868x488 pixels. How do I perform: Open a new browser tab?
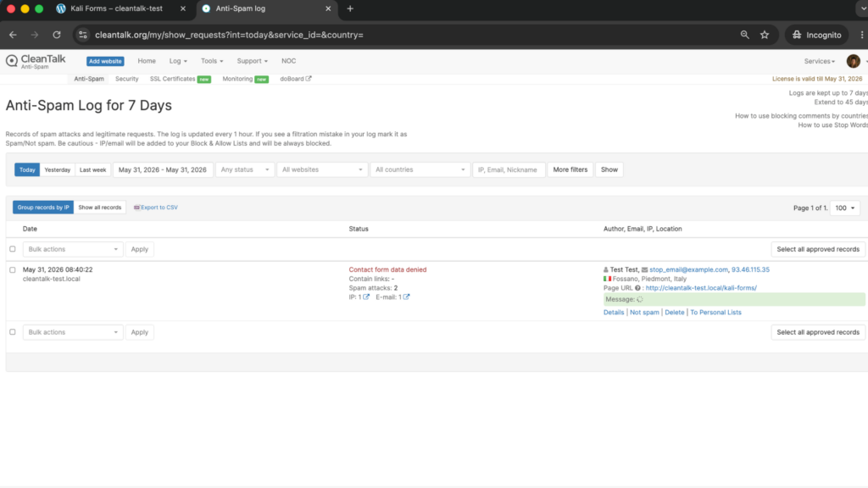coord(350,8)
